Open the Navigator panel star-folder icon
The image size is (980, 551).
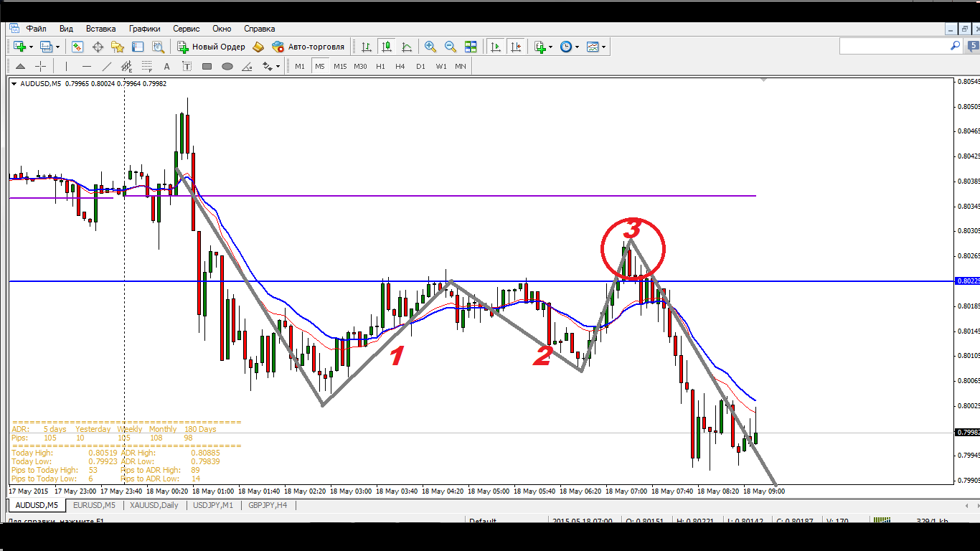[x=118, y=47]
